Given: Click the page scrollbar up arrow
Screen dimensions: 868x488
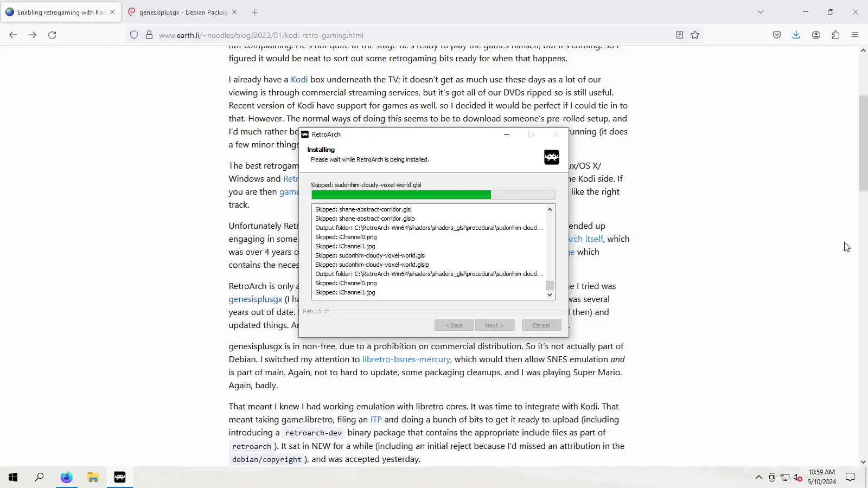Looking at the screenshot, I should click(863, 50).
